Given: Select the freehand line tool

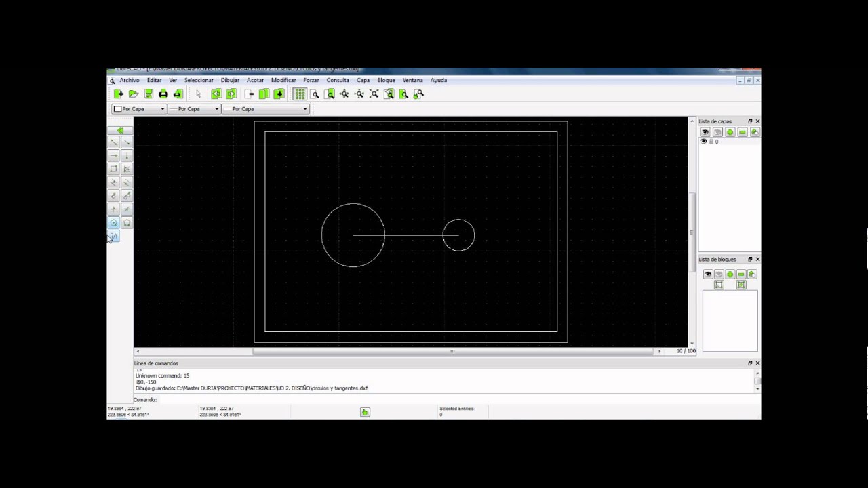Looking at the screenshot, I should pyautogui.click(x=113, y=236).
